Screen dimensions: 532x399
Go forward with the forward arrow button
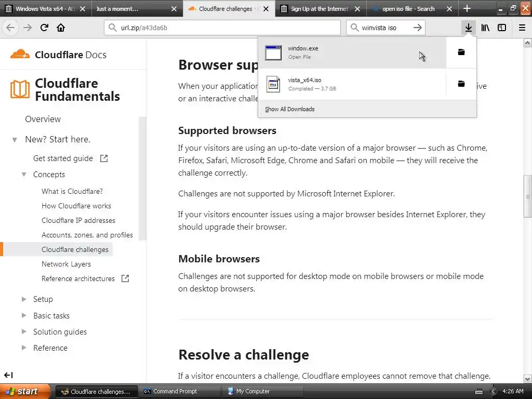[28, 28]
